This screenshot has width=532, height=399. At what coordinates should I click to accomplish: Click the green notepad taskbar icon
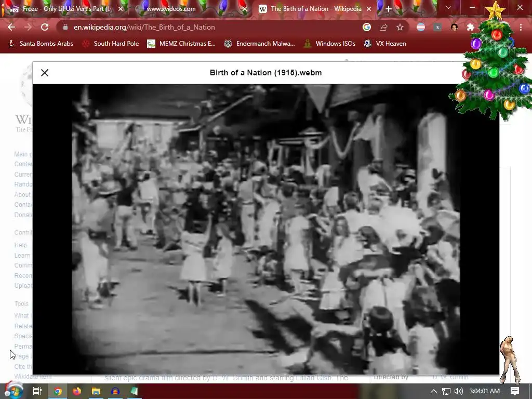pos(134,391)
